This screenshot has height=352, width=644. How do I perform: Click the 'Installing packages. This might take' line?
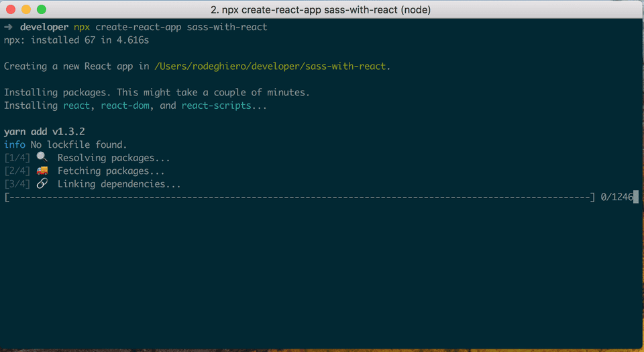(x=157, y=93)
